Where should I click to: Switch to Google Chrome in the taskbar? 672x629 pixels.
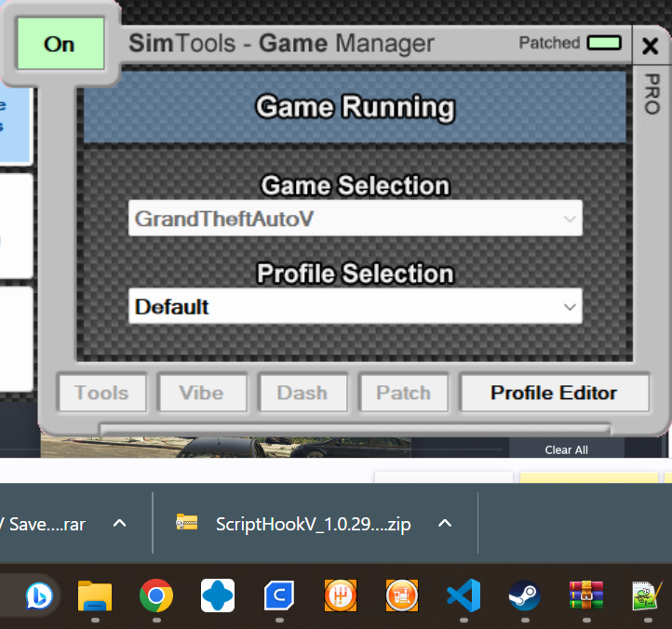(156, 596)
